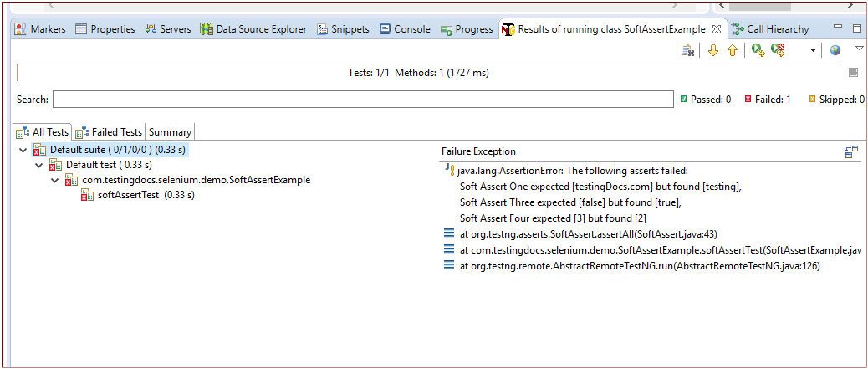
Task: Toggle the Passed: 0 filter
Action: click(x=705, y=100)
